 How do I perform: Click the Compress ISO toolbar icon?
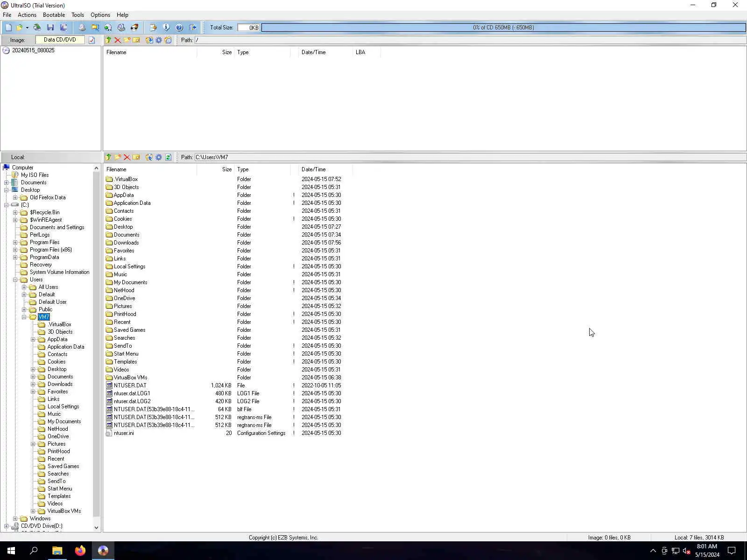point(95,28)
